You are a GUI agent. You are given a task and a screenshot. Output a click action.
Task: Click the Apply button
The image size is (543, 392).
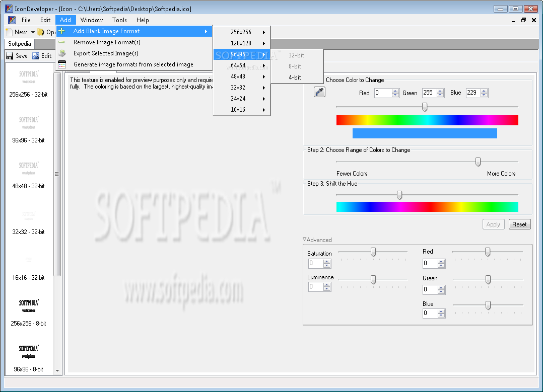pyautogui.click(x=493, y=224)
